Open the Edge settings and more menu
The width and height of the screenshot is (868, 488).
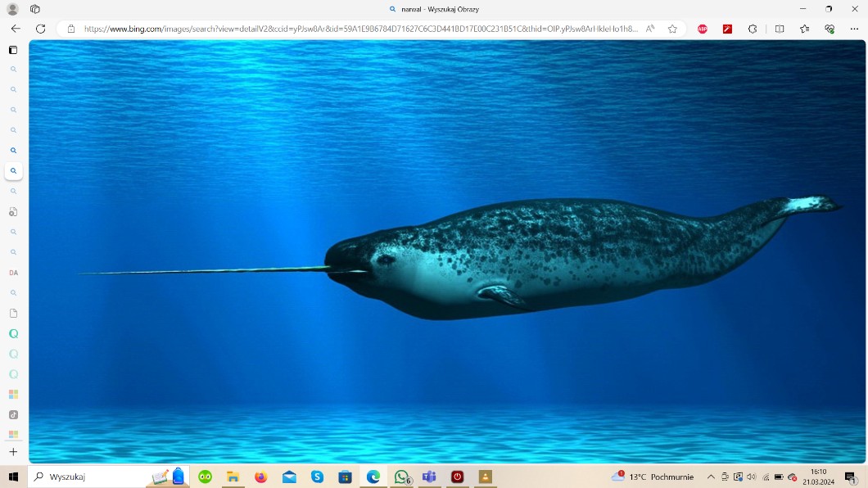pos(854,29)
